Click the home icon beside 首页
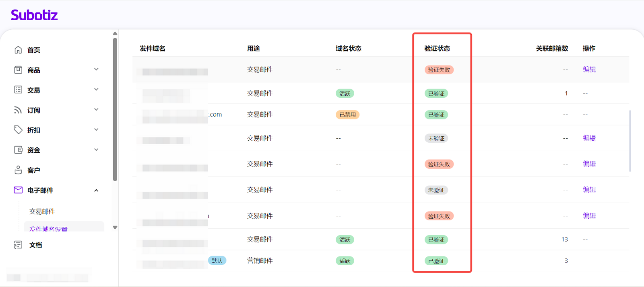 [18, 50]
